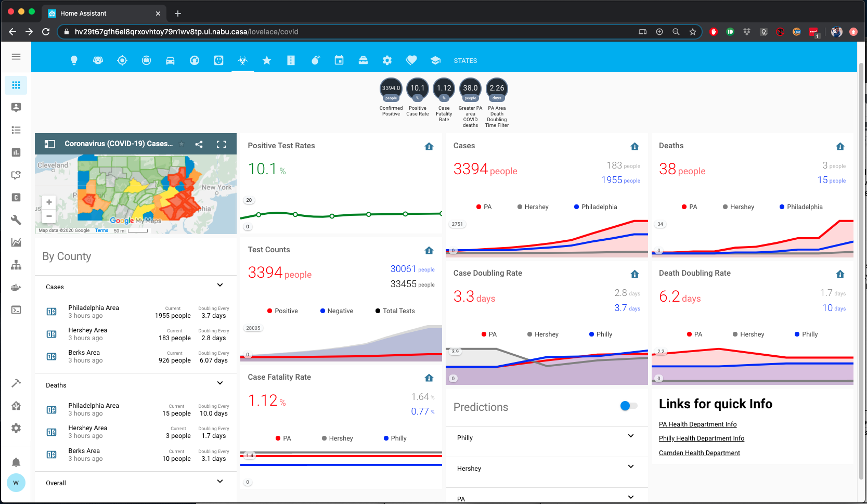
Task: Collapse the Cases section by county
Action: [x=220, y=285]
